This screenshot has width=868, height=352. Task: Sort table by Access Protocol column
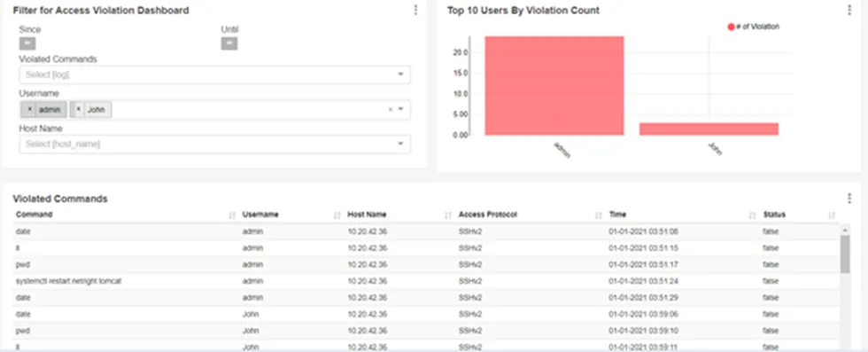point(599,215)
